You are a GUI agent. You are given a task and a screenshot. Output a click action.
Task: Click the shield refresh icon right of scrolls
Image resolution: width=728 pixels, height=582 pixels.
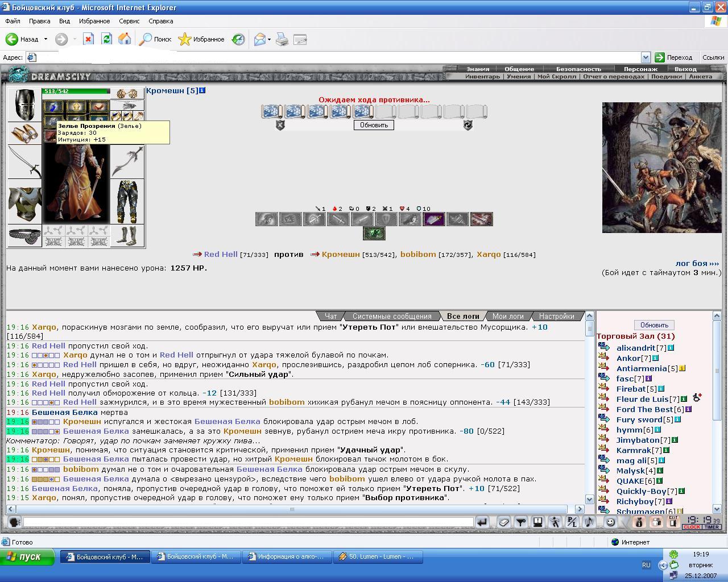pyautogui.click(x=468, y=125)
